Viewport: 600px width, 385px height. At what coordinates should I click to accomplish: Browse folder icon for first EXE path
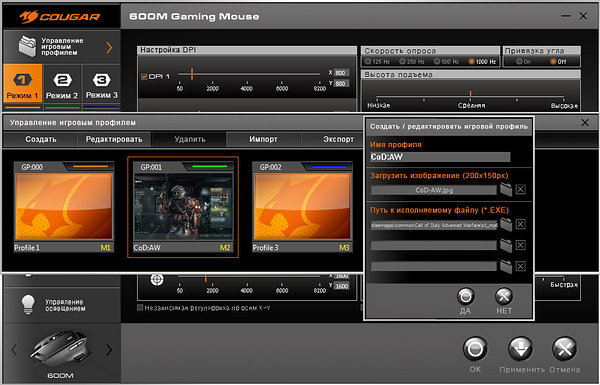coord(506,224)
